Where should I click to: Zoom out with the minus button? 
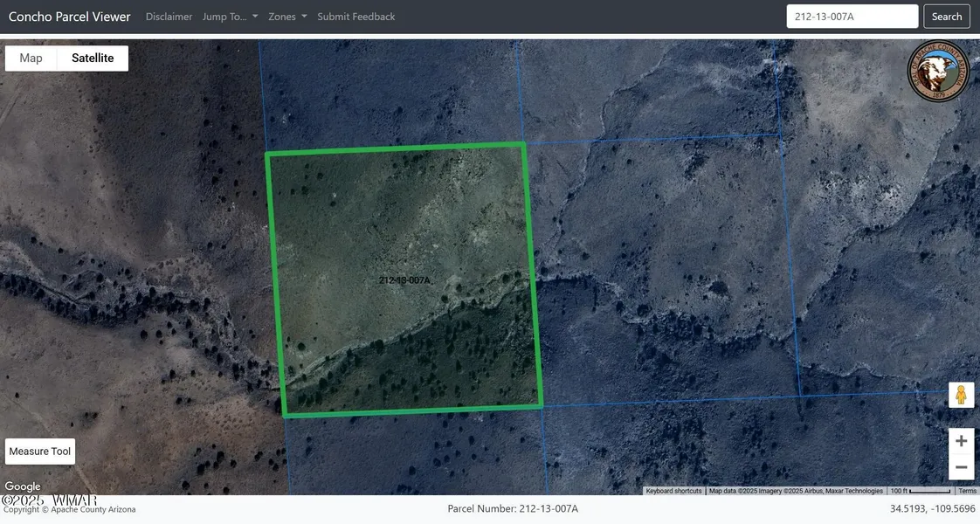pos(961,467)
